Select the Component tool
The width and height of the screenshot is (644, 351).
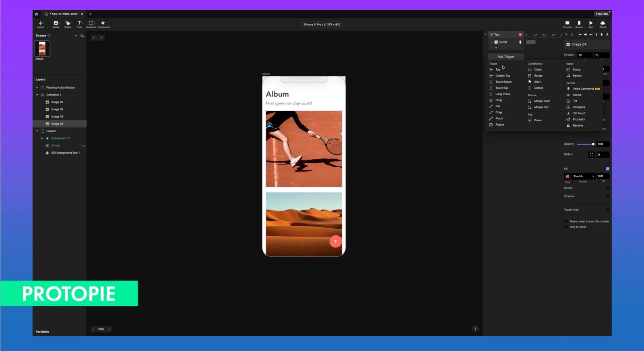103,25
